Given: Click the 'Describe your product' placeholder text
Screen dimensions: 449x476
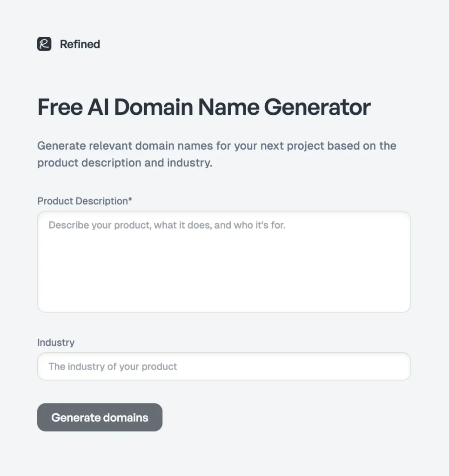Looking at the screenshot, I should 167,225.
